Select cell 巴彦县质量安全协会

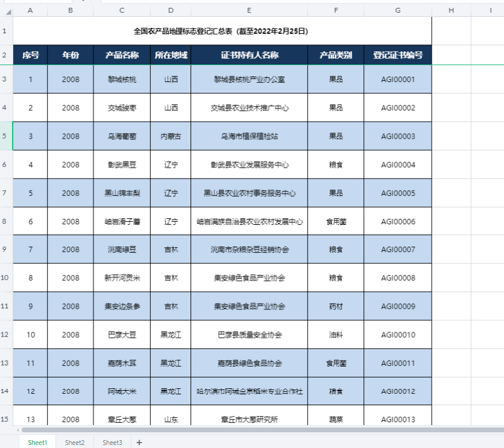click(249, 335)
